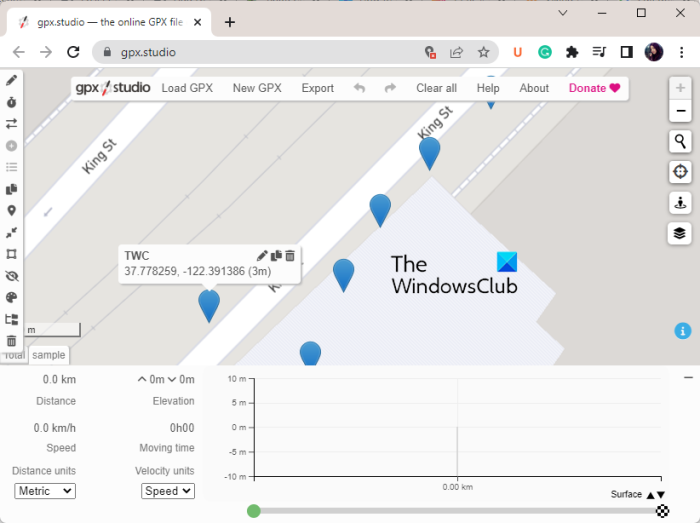
Task: Open the map layers selector
Action: click(679, 233)
